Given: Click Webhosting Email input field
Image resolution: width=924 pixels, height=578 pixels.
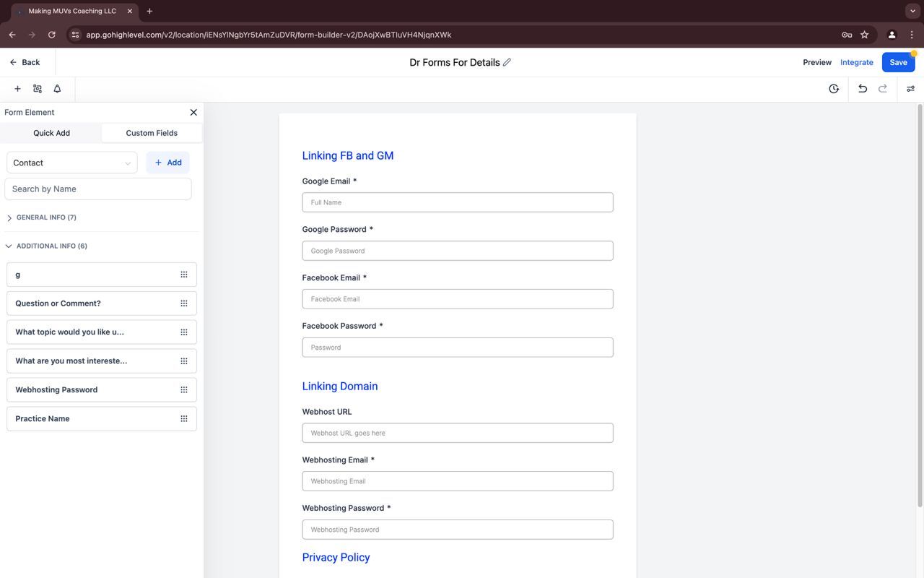Looking at the screenshot, I should [458, 481].
